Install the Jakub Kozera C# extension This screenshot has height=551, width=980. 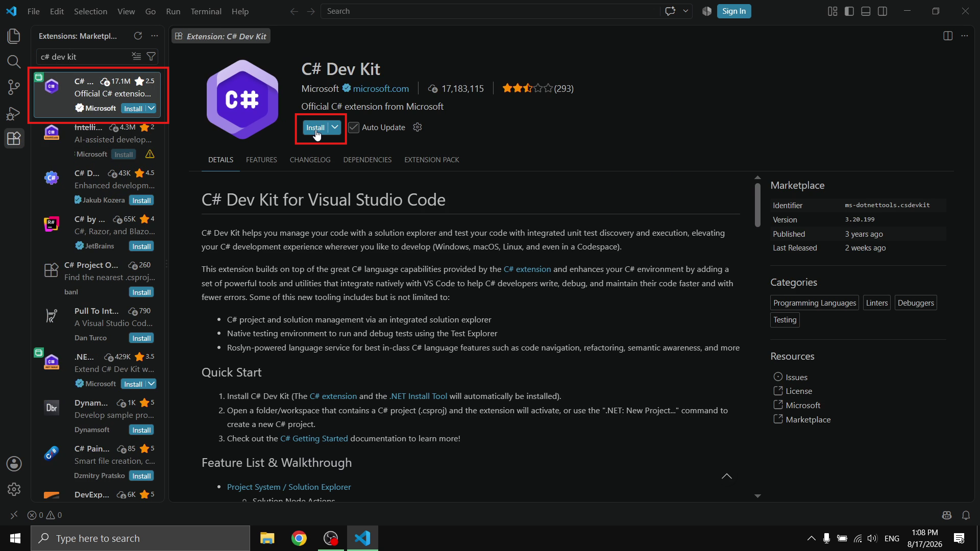[141, 200]
